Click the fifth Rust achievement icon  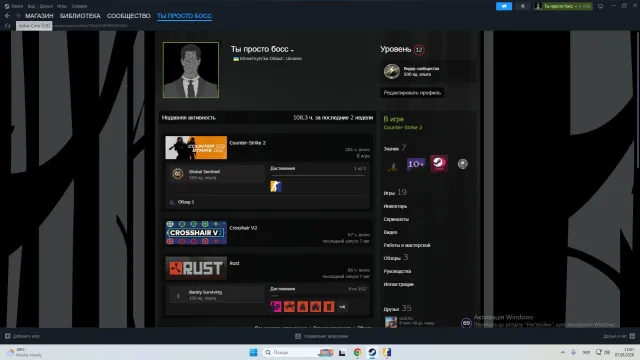pyautogui.click(x=329, y=307)
